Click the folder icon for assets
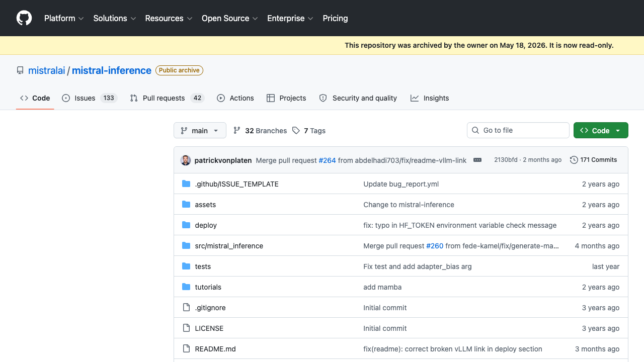This screenshot has width=644, height=362. point(186,205)
